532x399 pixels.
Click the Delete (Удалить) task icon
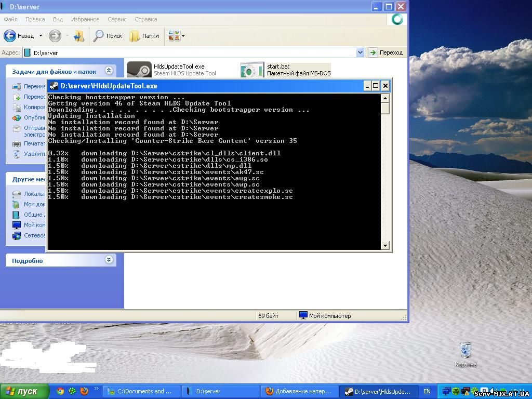tap(16, 154)
